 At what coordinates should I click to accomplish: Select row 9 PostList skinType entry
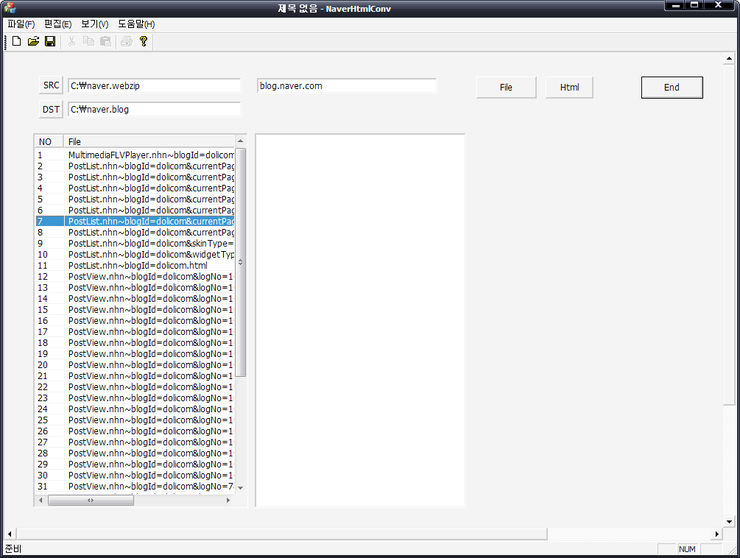[x=135, y=244]
